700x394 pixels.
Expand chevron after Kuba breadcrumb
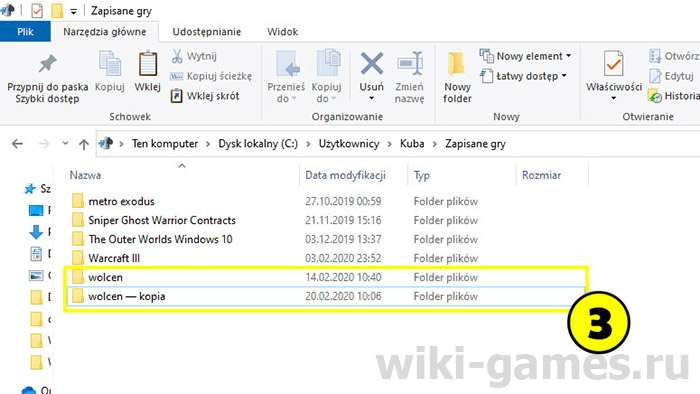coord(434,144)
